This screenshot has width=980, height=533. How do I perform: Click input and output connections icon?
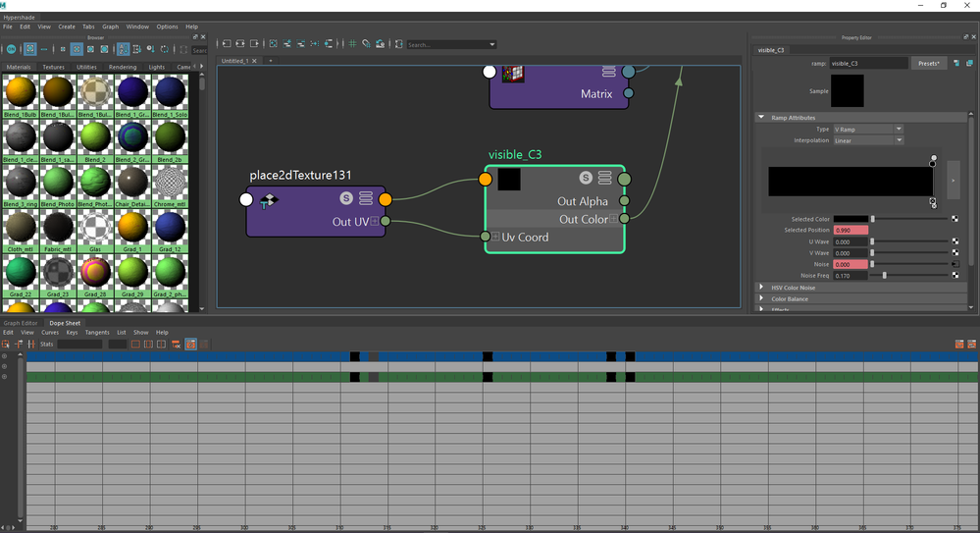click(240, 44)
